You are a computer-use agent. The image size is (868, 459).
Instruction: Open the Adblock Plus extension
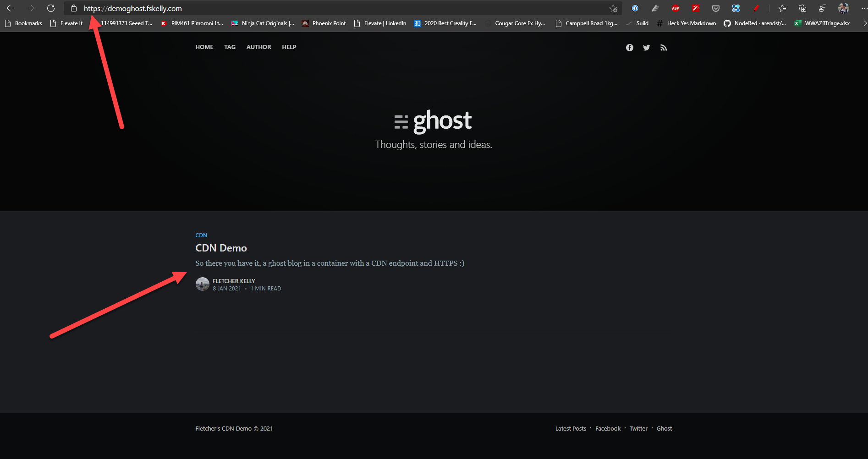(x=676, y=8)
